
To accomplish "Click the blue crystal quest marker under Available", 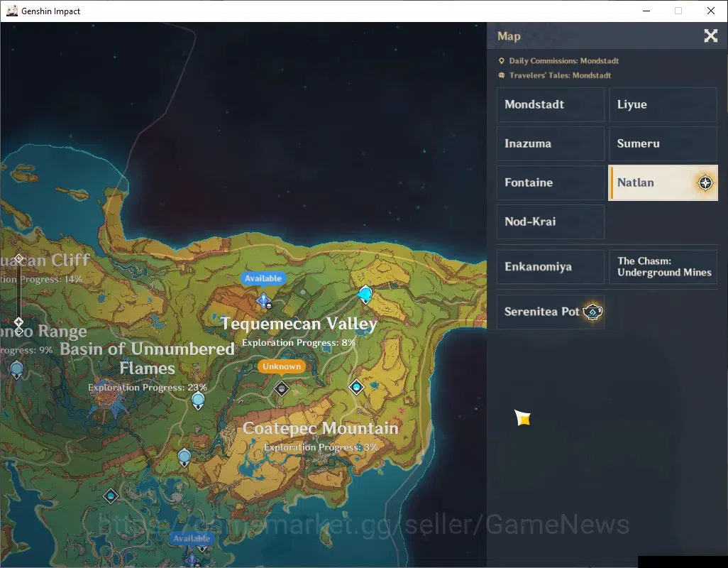I will coord(264,301).
